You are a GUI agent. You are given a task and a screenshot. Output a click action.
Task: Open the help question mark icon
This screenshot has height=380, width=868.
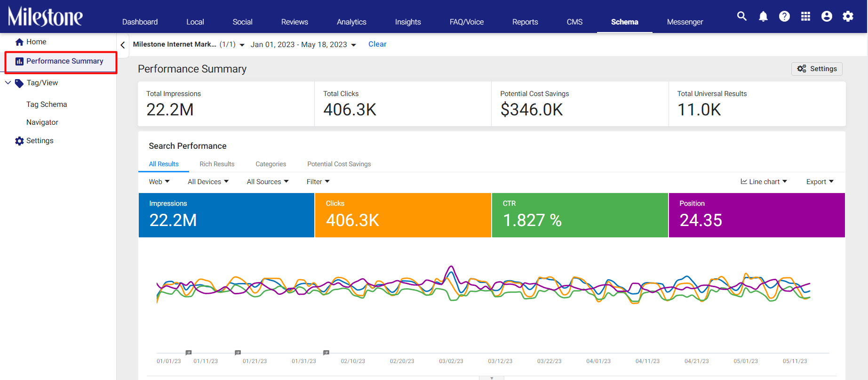784,16
